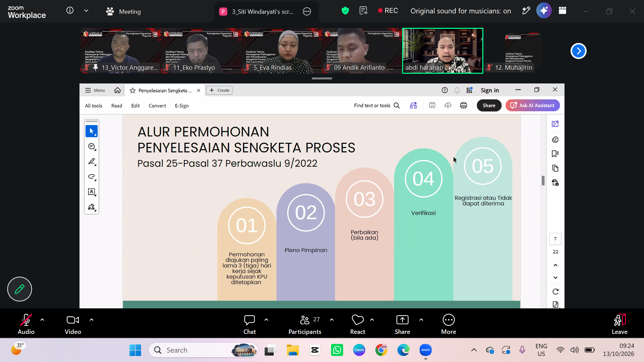
Task: Toggle the Chat panel
Action: [x=250, y=324]
